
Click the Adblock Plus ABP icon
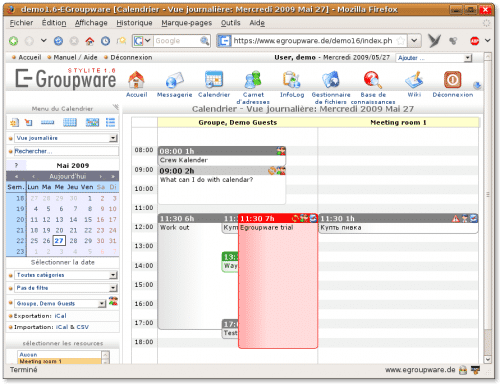coord(474,41)
